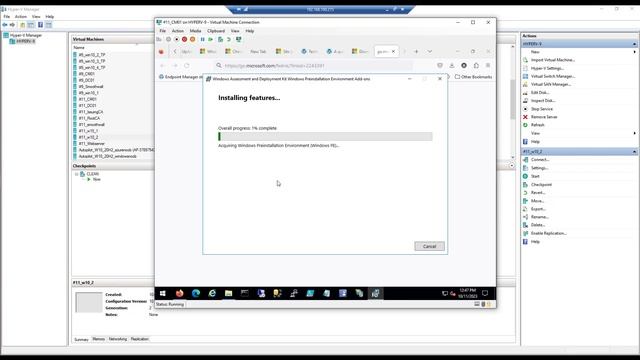The image size is (640, 360).
Task: Click the orange Save state icon in VM toolbar
Action: (193, 40)
